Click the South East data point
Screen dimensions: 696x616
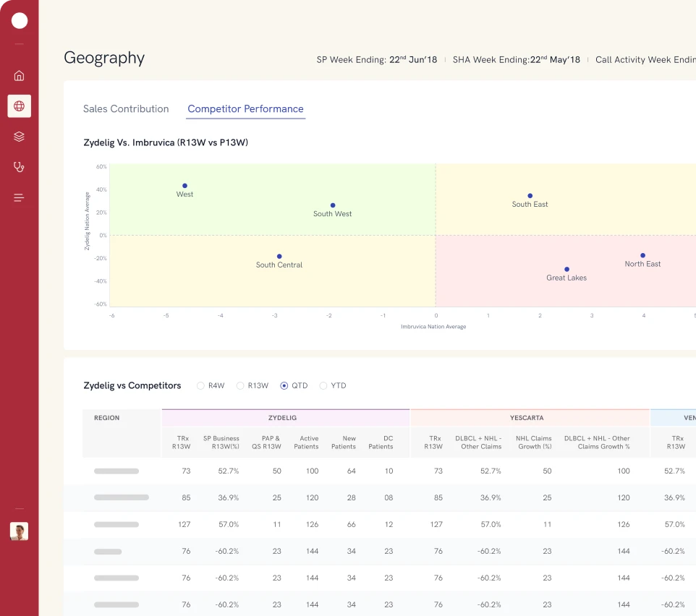[x=530, y=194]
